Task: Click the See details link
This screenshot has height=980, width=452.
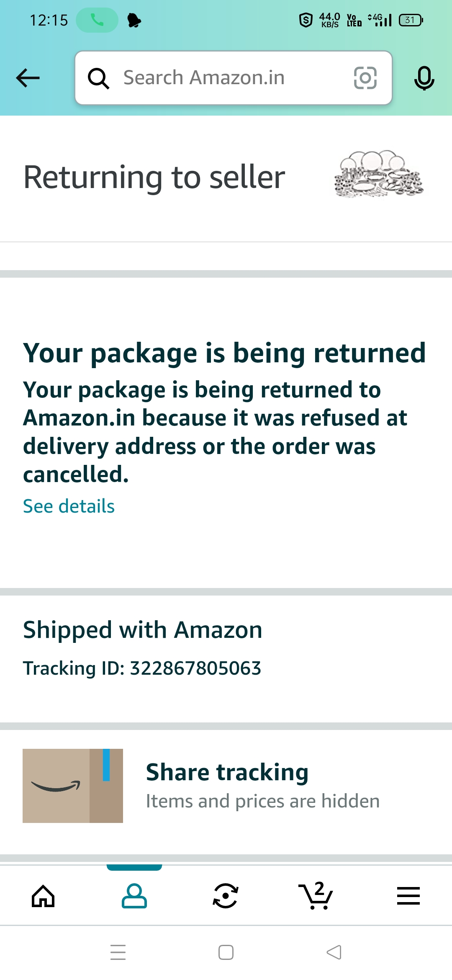Action: 69,506
